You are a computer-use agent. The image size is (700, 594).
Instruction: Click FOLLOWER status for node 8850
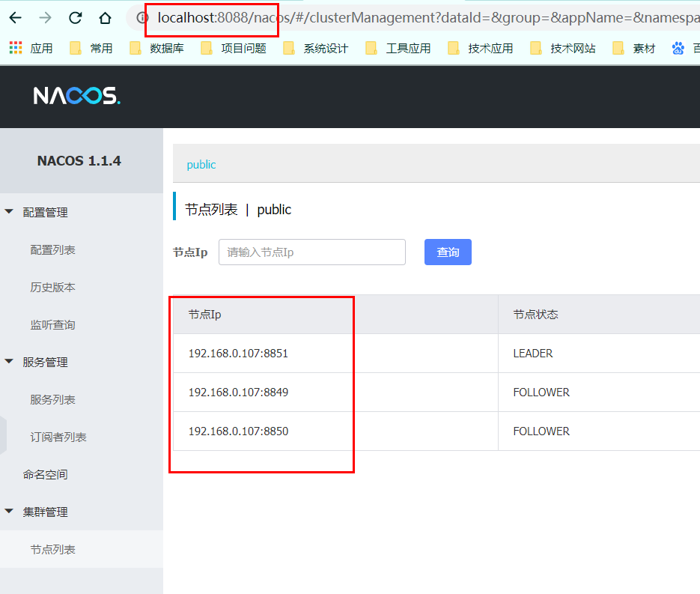[541, 431]
